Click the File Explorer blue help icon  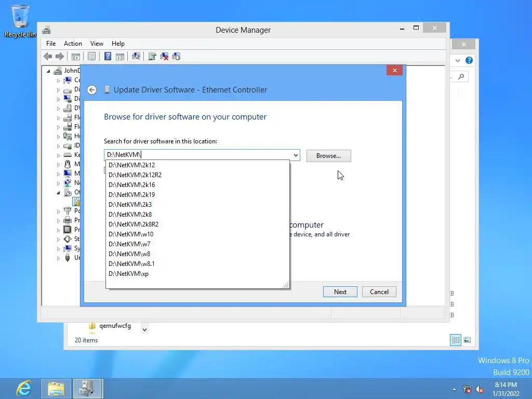[469, 60]
